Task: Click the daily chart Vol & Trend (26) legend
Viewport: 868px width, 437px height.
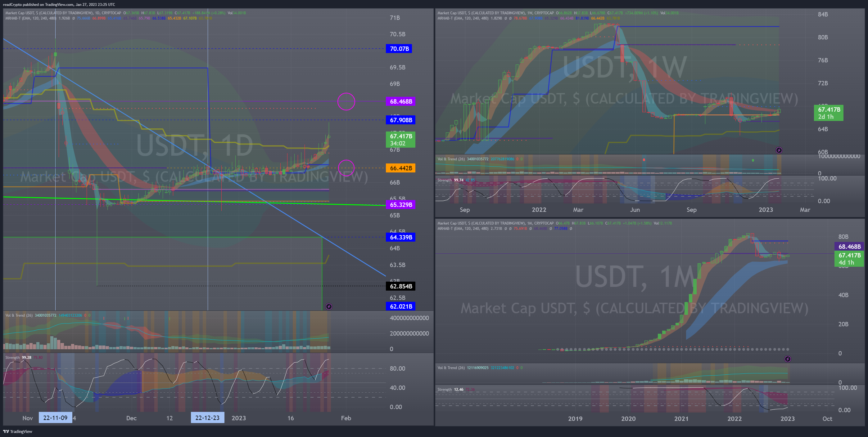Action: (48, 315)
